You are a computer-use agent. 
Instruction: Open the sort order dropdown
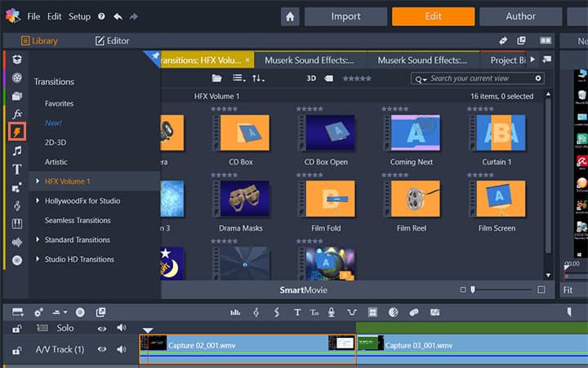[258, 79]
